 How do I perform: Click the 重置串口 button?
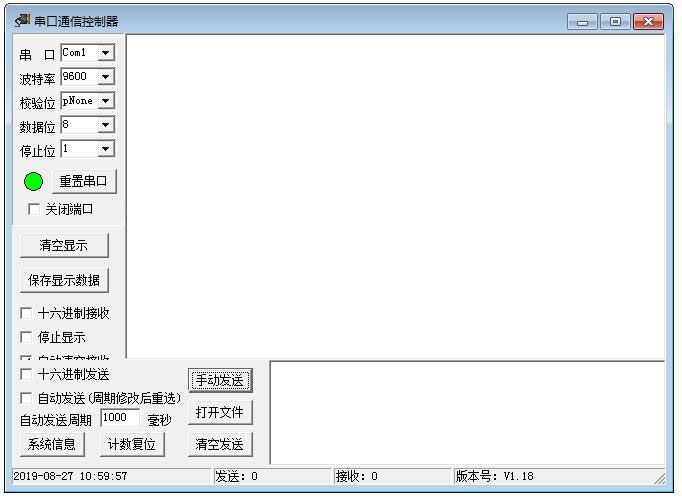(x=84, y=181)
